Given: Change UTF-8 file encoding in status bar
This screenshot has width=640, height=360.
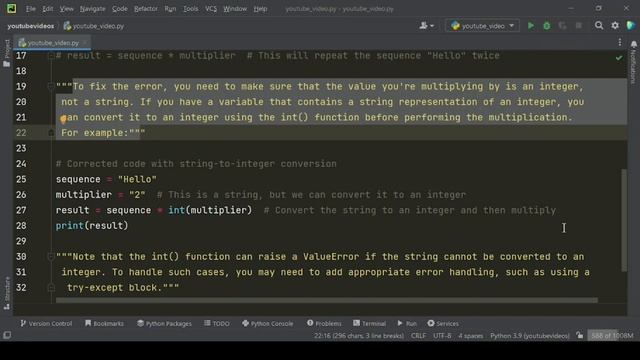Looking at the screenshot, I should [x=442, y=336].
